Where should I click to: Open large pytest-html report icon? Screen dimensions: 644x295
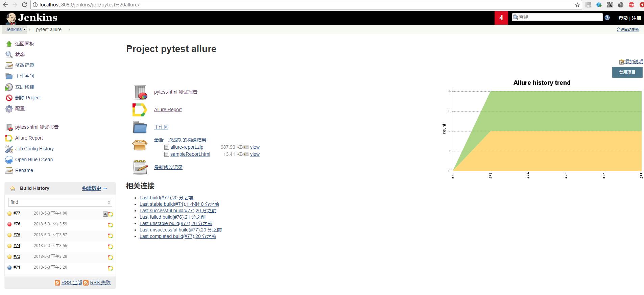[x=140, y=92]
